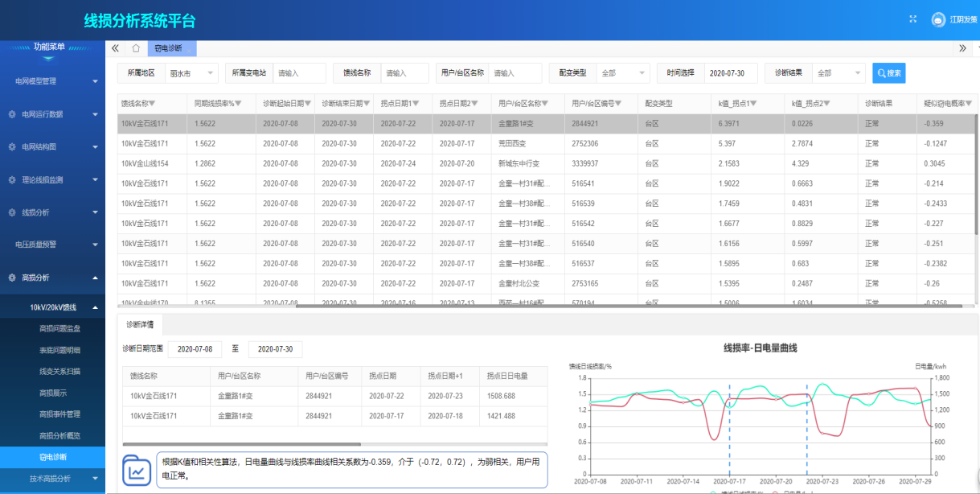Collapse 高损分析 menu arrow
The width and height of the screenshot is (980, 494).
[95, 278]
